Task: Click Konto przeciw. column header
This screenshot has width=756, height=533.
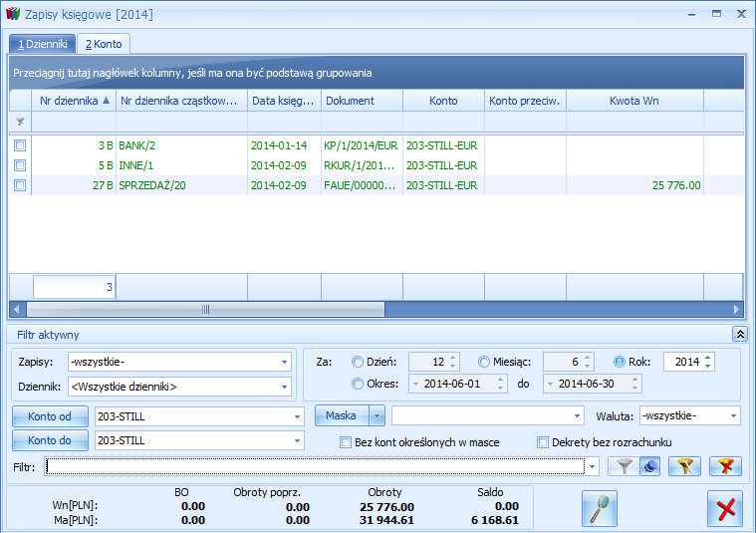Action: [525, 101]
